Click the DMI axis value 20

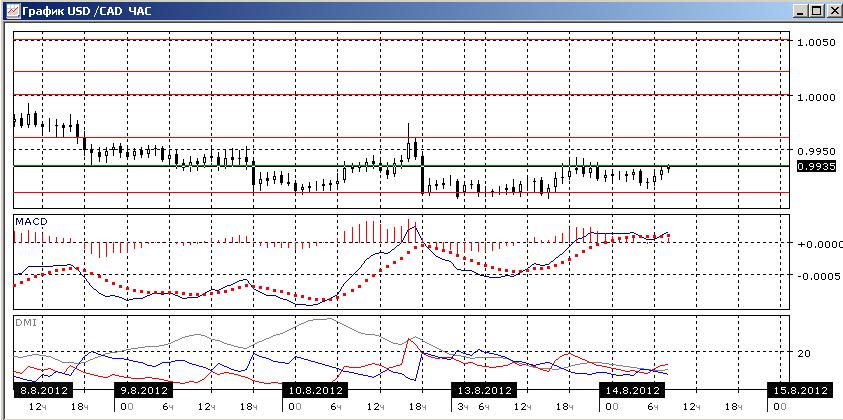tap(805, 353)
